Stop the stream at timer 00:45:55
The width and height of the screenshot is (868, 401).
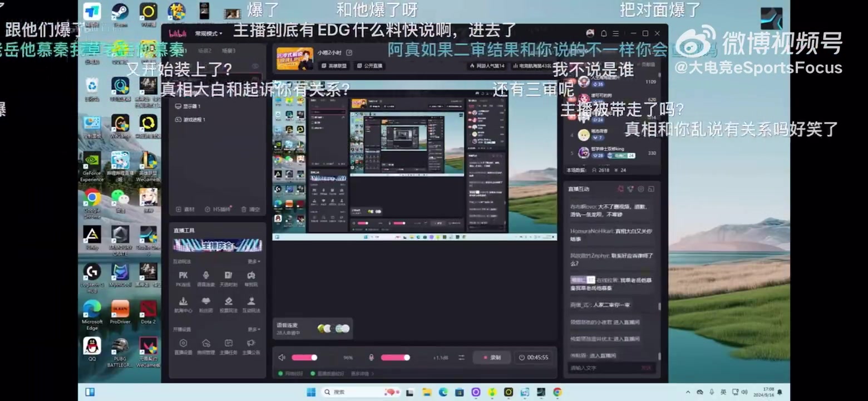coord(533,358)
